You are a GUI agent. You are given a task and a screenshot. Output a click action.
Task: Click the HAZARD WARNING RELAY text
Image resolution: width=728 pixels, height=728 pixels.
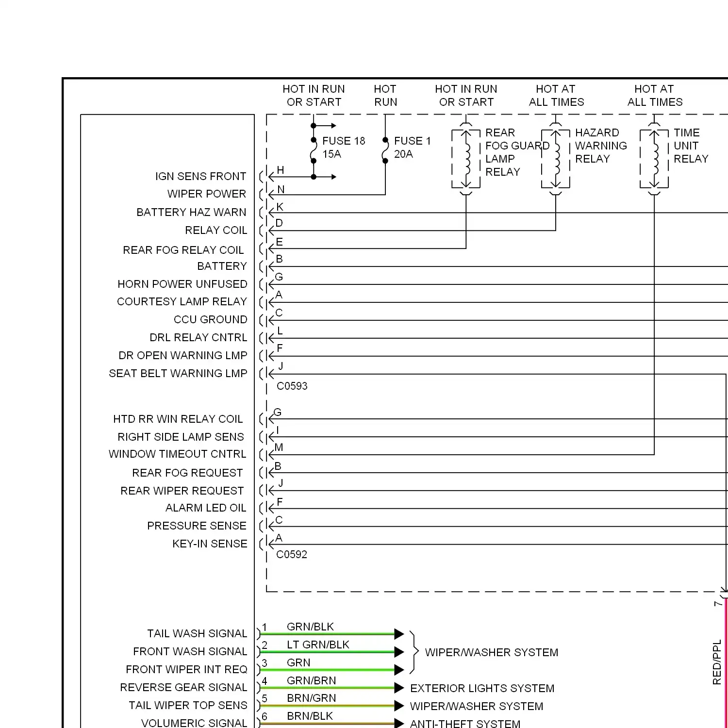[x=601, y=146]
